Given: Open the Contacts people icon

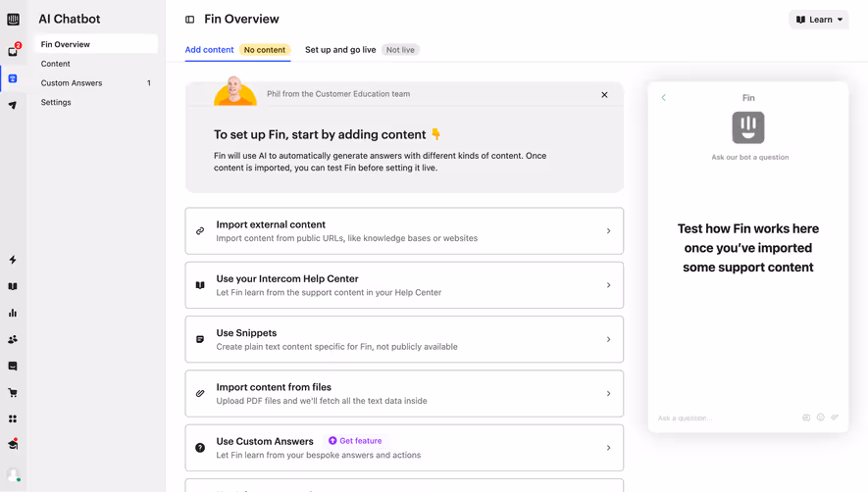Looking at the screenshot, I should tap(13, 339).
